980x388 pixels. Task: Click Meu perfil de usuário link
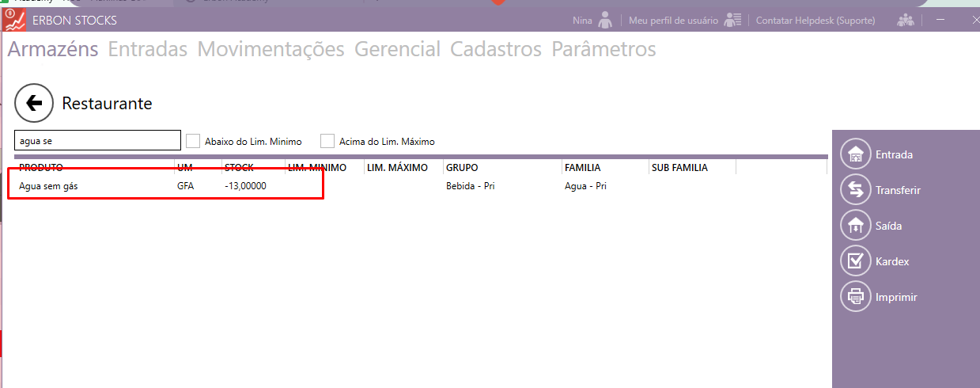(673, 21)
